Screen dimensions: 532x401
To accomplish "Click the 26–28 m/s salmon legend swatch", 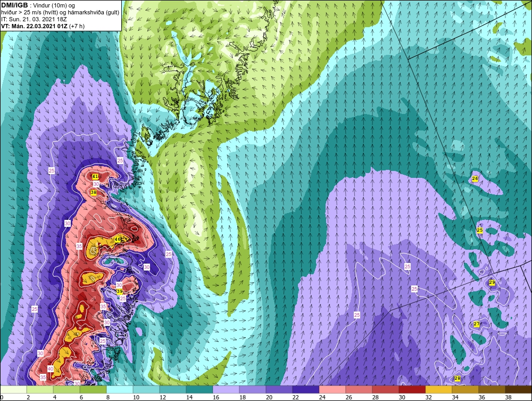I will pos(359,389).
